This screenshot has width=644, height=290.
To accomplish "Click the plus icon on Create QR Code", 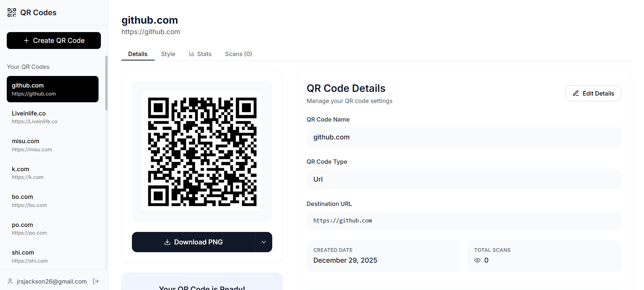I will tap(26, 40).
